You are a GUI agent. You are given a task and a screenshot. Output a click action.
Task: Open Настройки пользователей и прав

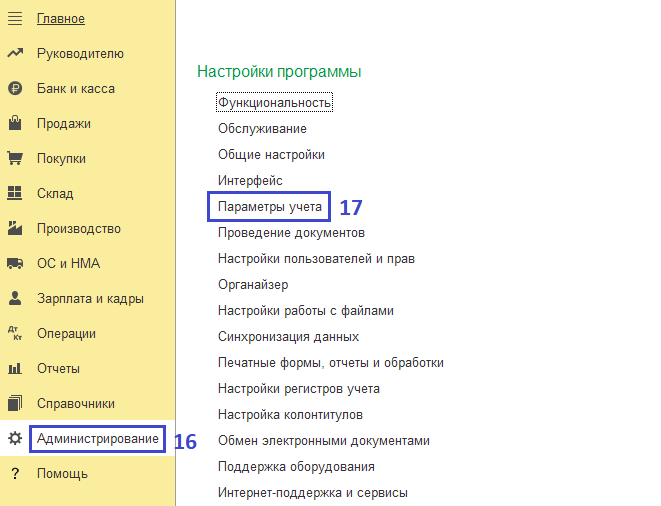click(x=316, y=259)
